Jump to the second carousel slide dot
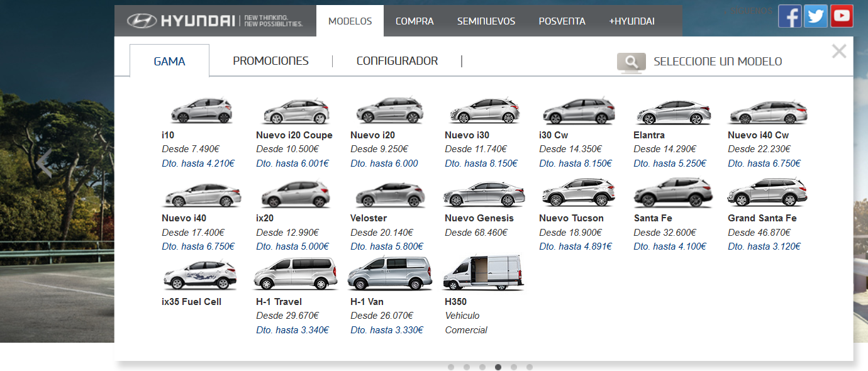Viewport: 868px width, 371px height. 467,367
